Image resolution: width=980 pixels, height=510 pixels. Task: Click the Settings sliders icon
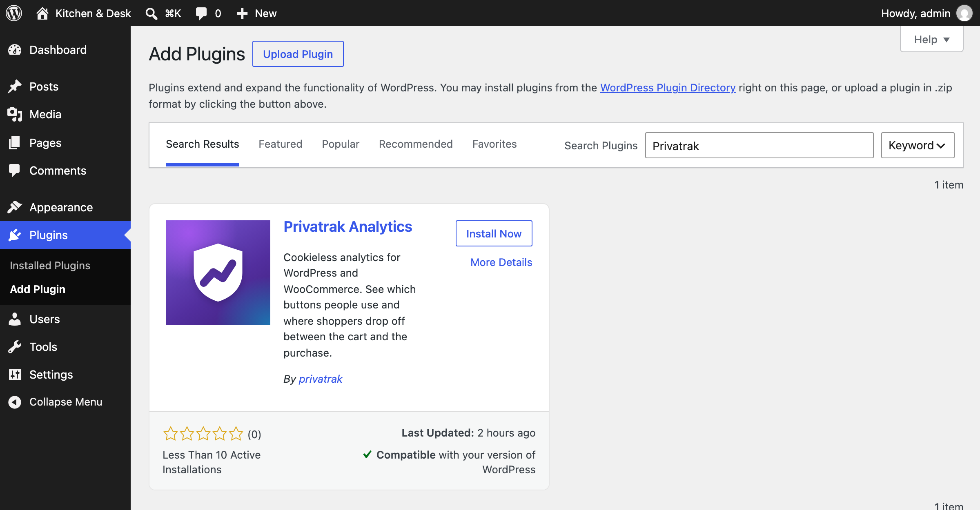tap(15, 375)
